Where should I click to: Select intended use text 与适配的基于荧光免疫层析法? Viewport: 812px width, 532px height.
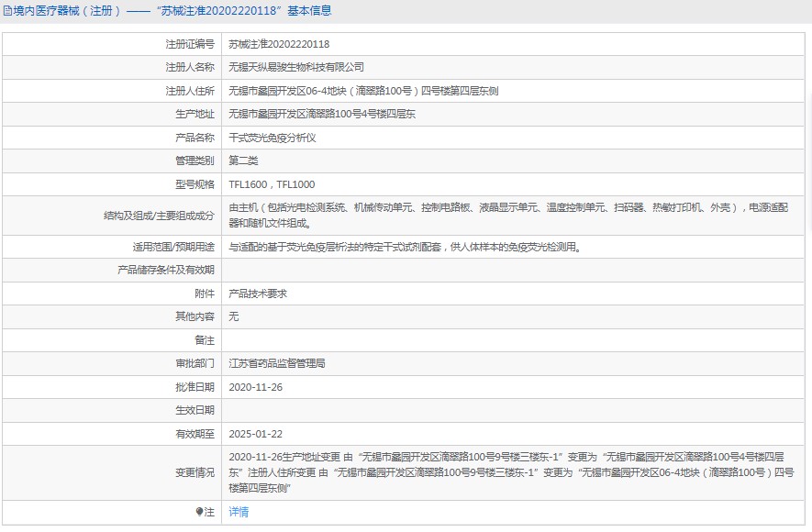(x=406, y=248)
